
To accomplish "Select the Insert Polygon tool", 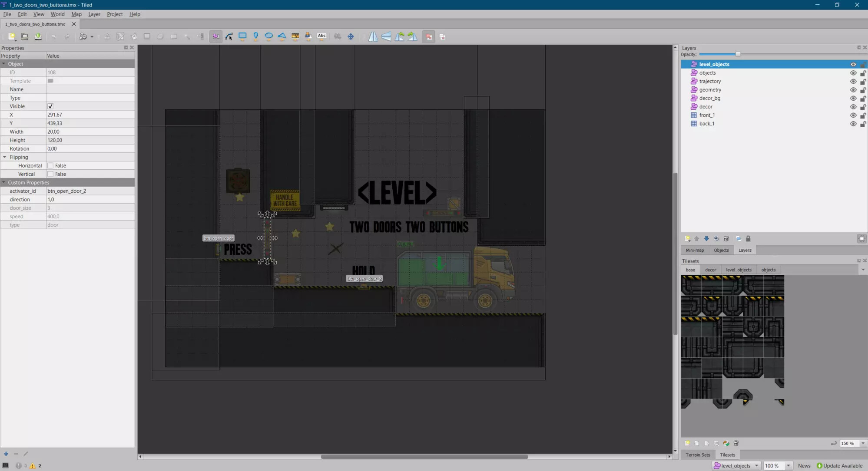I will click(x=282, y=36).
